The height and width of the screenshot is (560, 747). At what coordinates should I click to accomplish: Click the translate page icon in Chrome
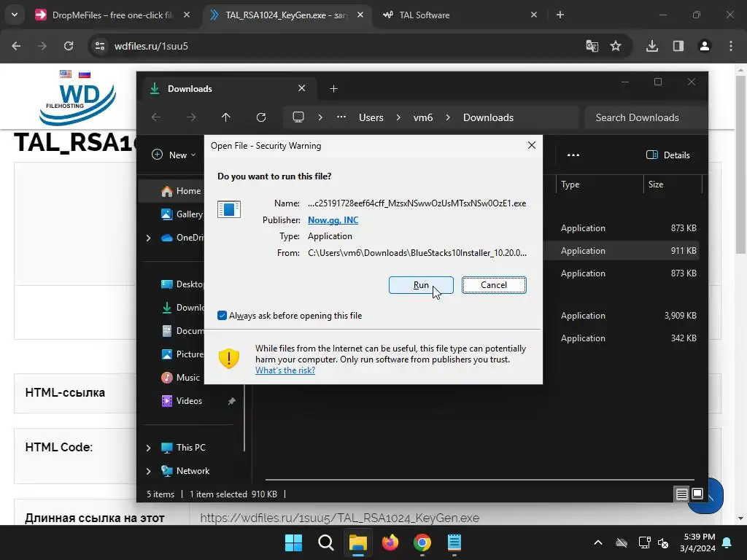tap(592, 46)
